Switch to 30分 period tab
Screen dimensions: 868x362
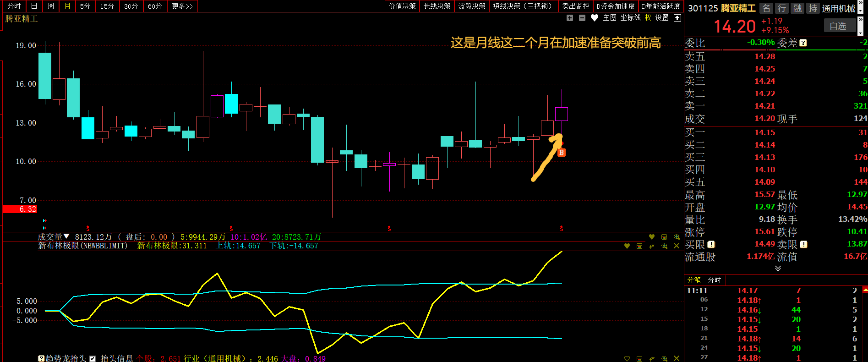click(x=131, y=6)
